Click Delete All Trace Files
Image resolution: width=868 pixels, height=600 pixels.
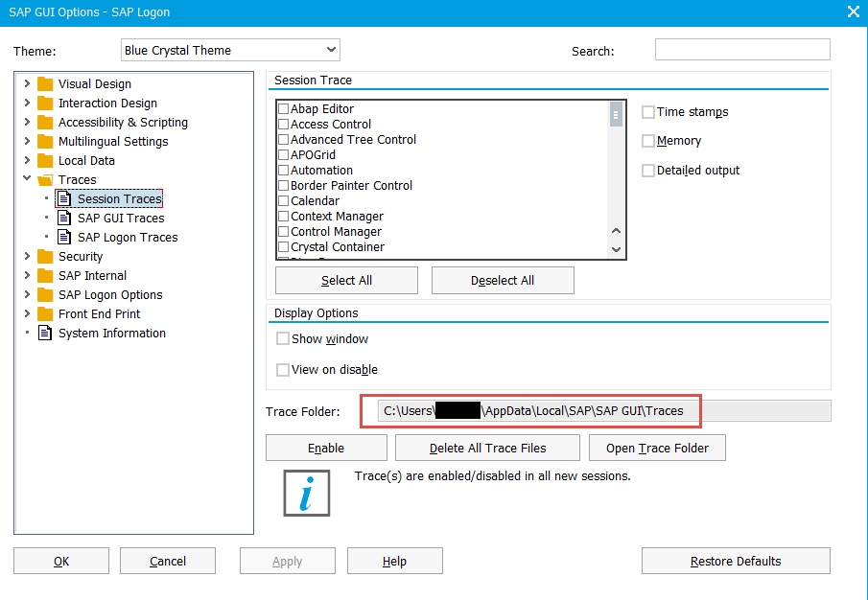(487, 448)
